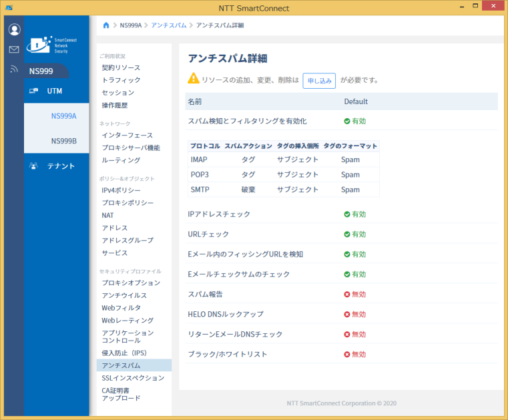
Task: Open the RSS feed icon
Action: click(x=14, y=69)
